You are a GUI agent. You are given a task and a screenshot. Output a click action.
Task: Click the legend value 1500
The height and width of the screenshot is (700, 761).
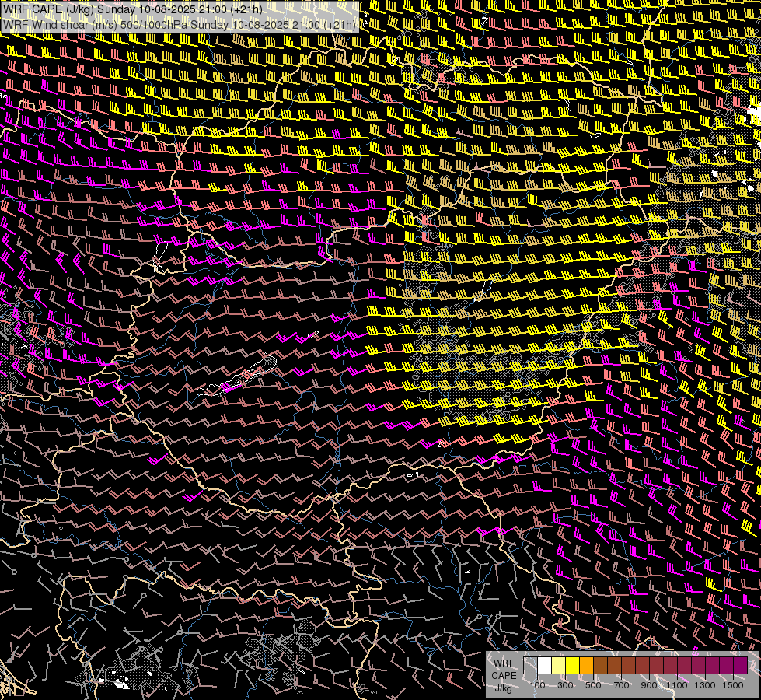733,685
